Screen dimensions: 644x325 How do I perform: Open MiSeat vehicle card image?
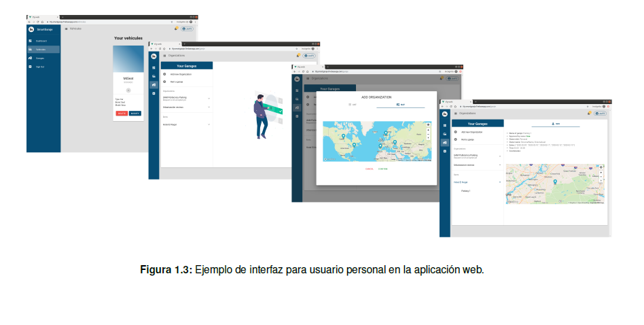click(128, 58)
